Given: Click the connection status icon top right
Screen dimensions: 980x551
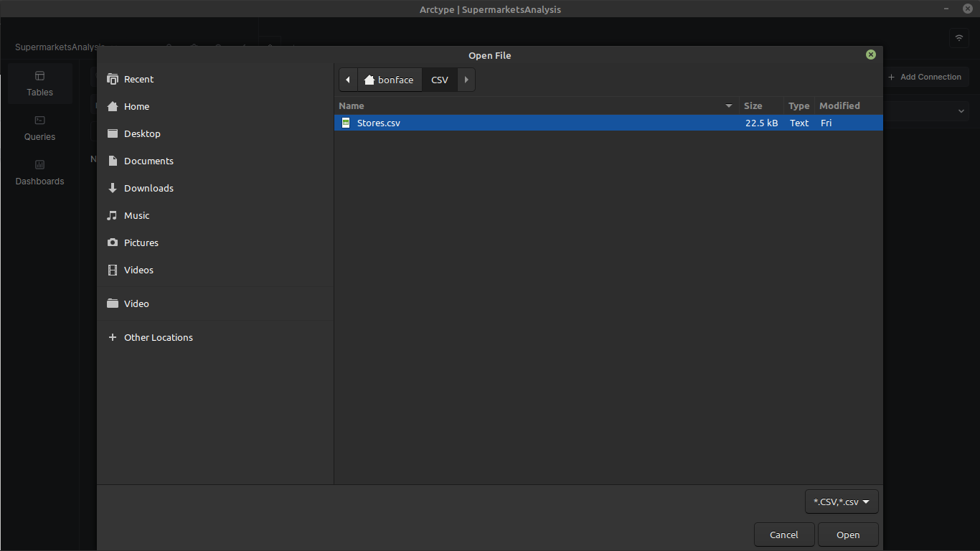Looking at the screenshot, I should 958,38.
